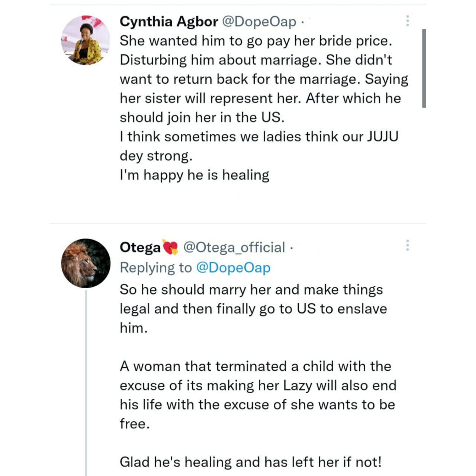
Task: Click the 'Replying to' label text
Action: (x=156, y=268)
